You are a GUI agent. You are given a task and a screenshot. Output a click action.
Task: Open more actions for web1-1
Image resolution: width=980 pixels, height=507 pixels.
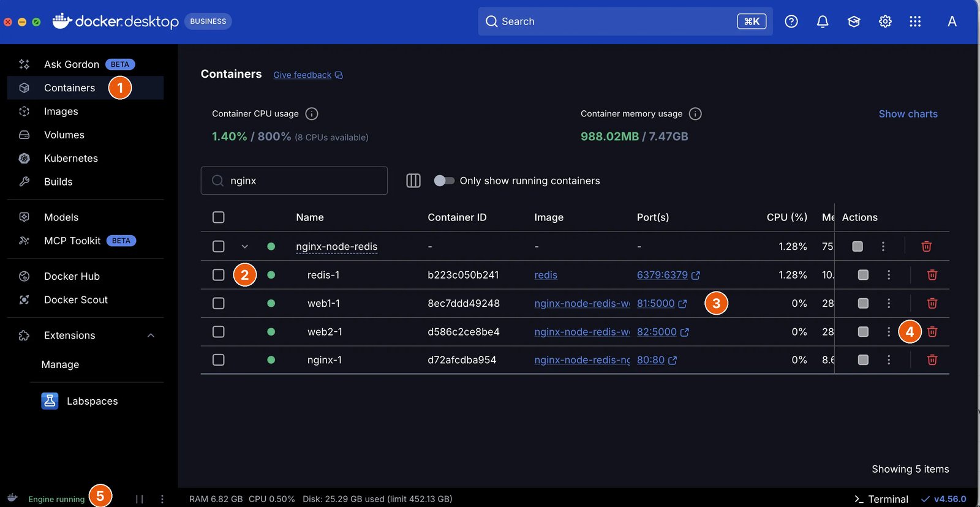pyautogui.click(x=889, y=303)
